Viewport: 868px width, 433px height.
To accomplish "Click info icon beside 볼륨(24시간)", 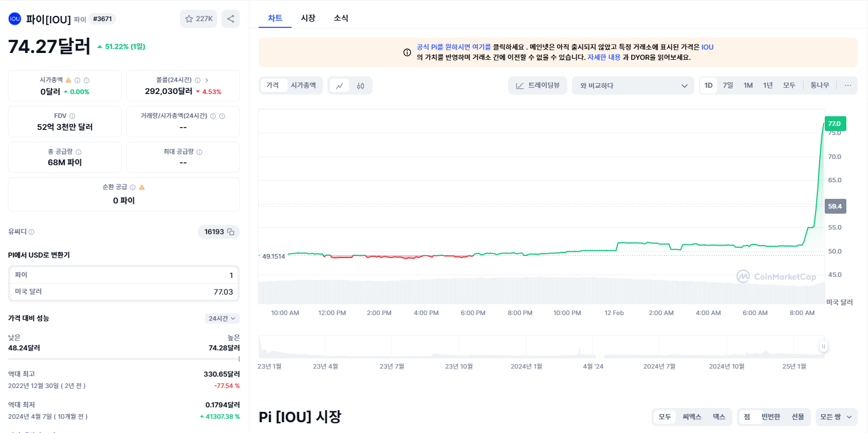I will tap(198, 80).
